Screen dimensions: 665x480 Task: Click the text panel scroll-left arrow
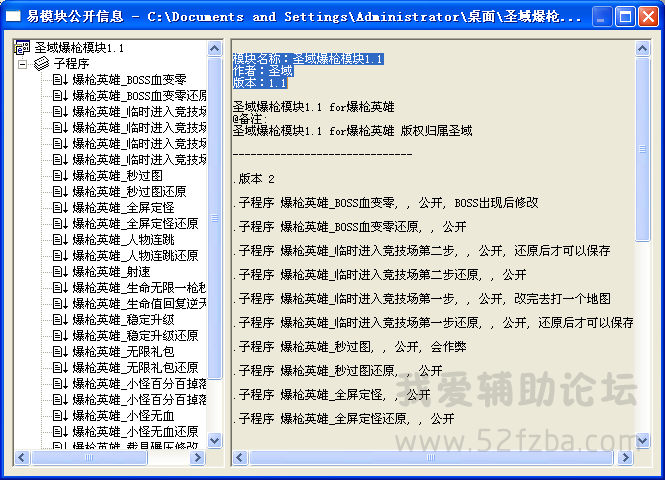click(240, 458)
